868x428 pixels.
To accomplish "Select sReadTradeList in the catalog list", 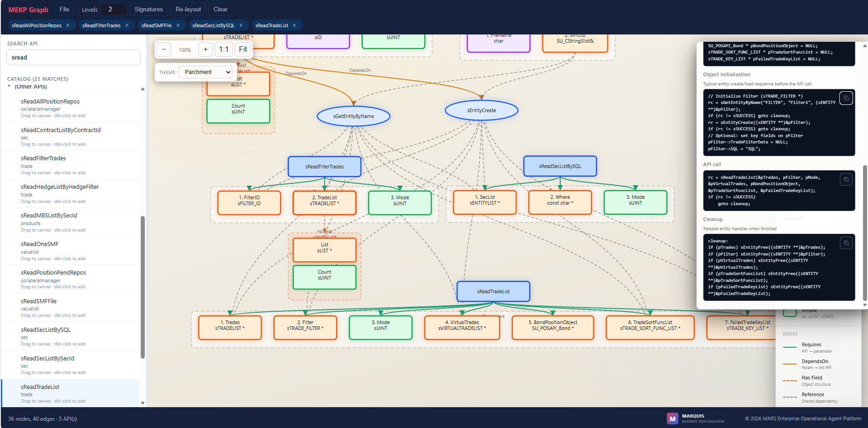I will [70, 394].
